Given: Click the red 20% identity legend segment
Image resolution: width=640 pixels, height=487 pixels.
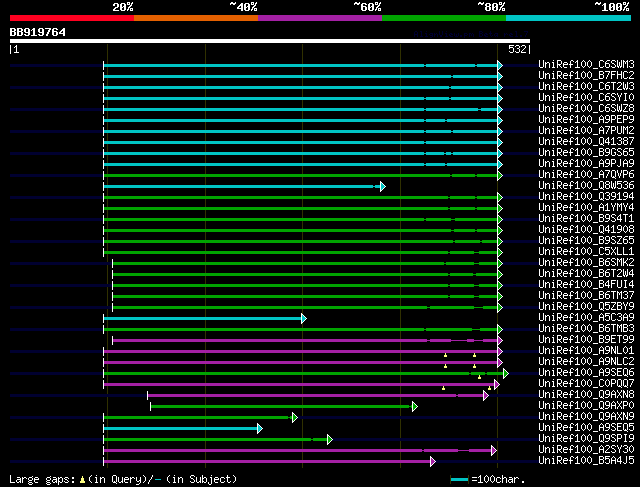Looking at the screenshot, I should 72,18.
